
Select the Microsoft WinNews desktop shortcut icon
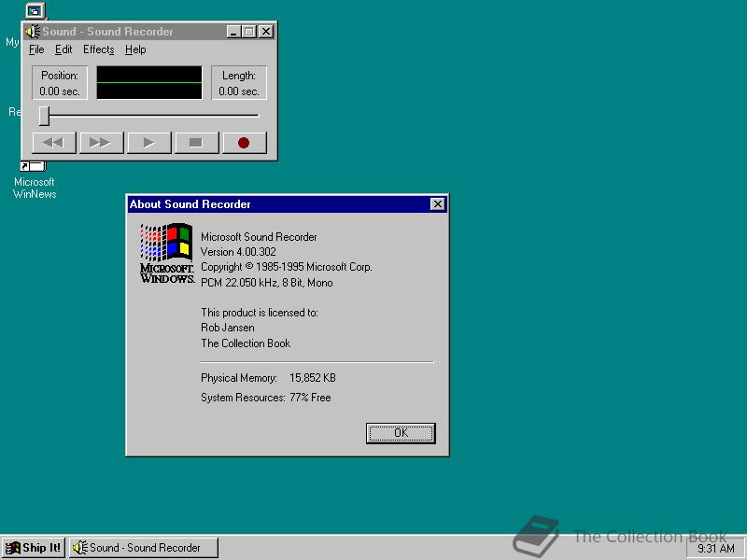tap(34, 168)
